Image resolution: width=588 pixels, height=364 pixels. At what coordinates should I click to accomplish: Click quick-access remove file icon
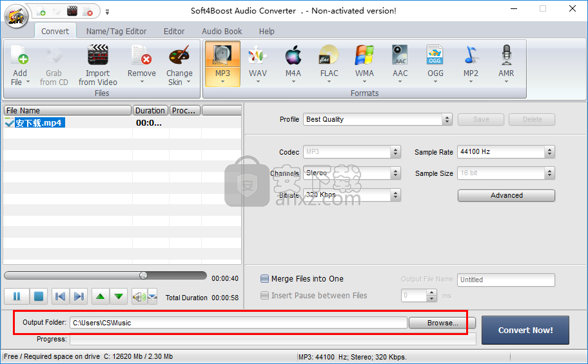tap(88, 11)
